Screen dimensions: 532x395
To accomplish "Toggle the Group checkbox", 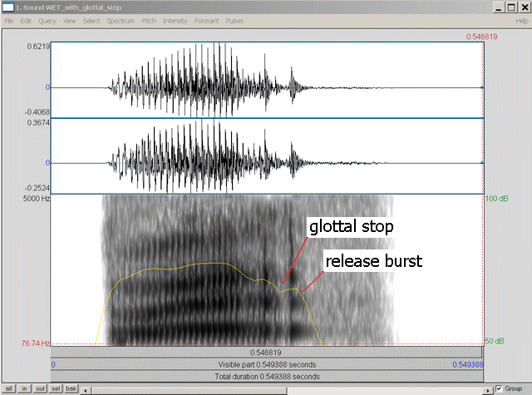I will click(500, 388).
